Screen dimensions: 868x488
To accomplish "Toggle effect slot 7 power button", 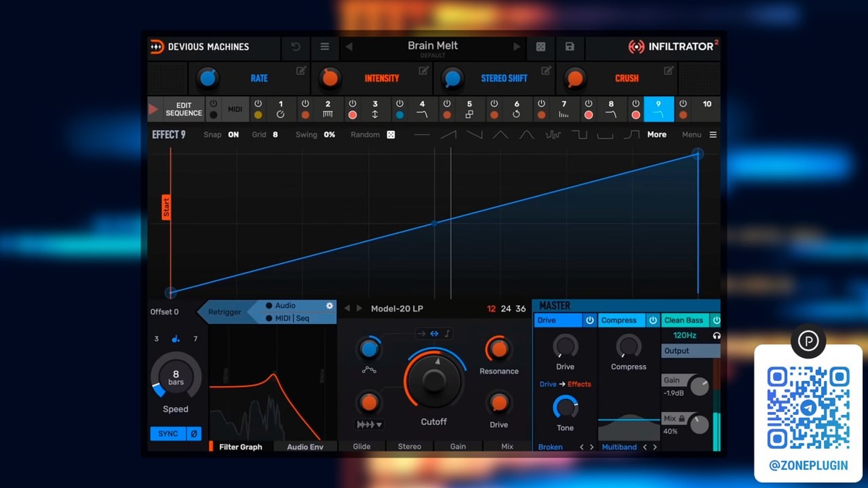I will click(x=541, y=104).
